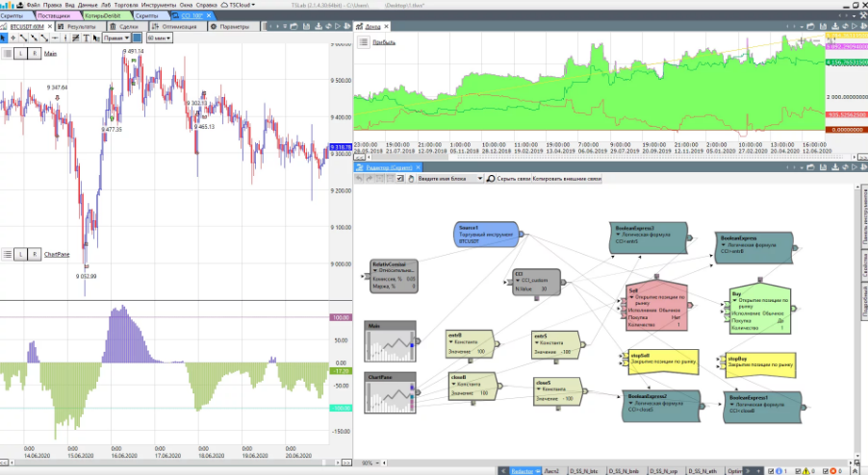
Task: Expand the Buy block properties triangle
Action: coord(734,301)
